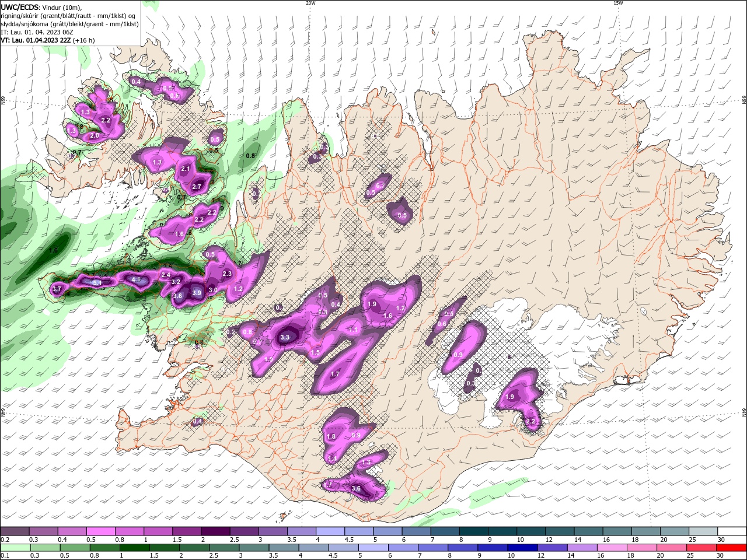
Task: Click the 'UWC/ECDS: Vindur (10m),' title text
Action: tap(41, 8)
